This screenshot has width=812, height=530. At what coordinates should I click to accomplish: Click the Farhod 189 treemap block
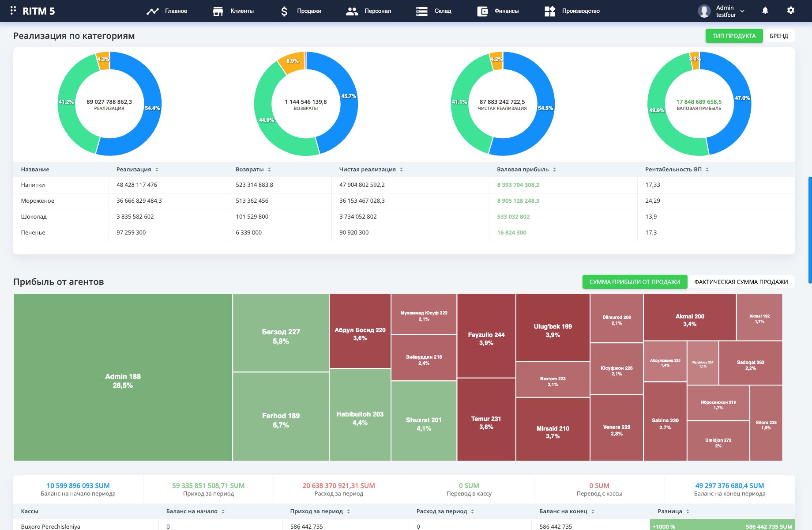[281, 416]
